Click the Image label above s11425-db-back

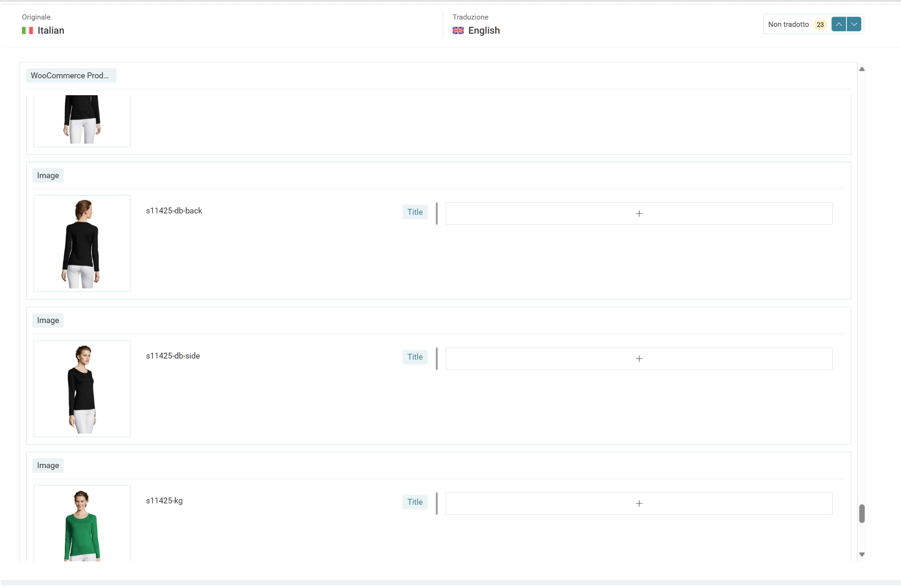pyautogui.click(x=48, y=175)
